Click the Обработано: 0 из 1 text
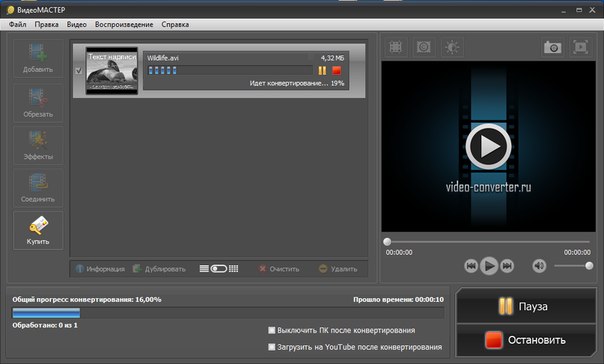This screenshot has height=364, width=604. (x=45, y=325)
